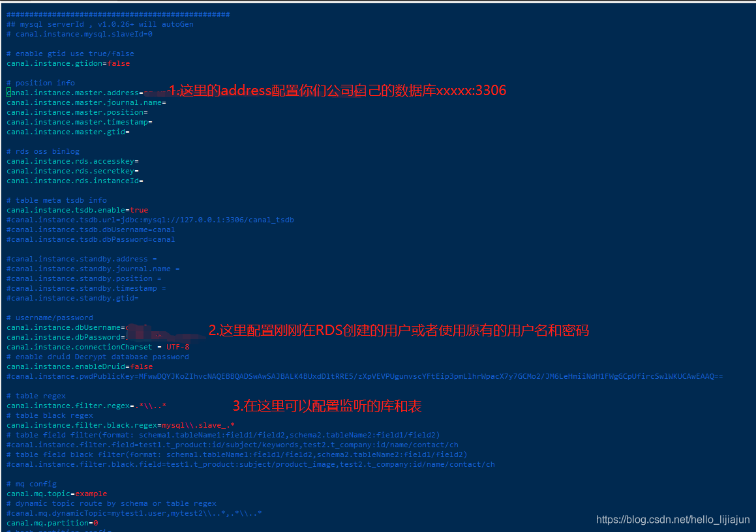
Task: Click 'canal.instance.connectionCharset = UTF-8' line
Action: pyautogui.click(x=98, y=347)
